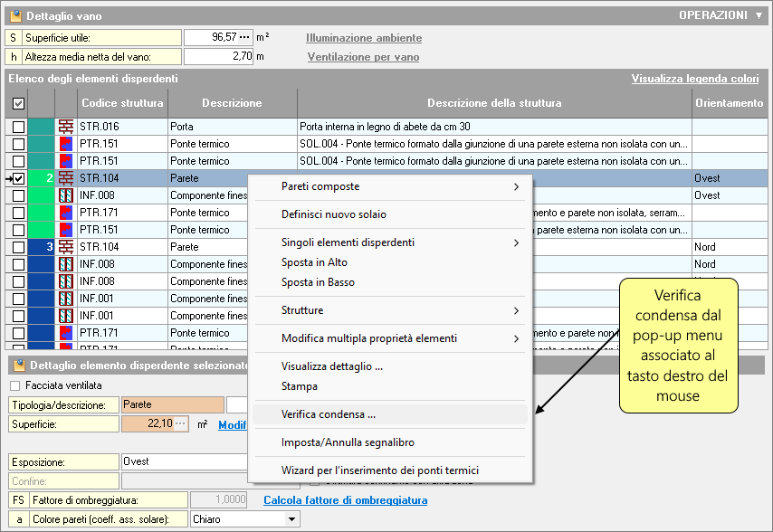Click the ellipsis button beside Superficie utile value
The image size is (773, 532).
tap(245, 38)
